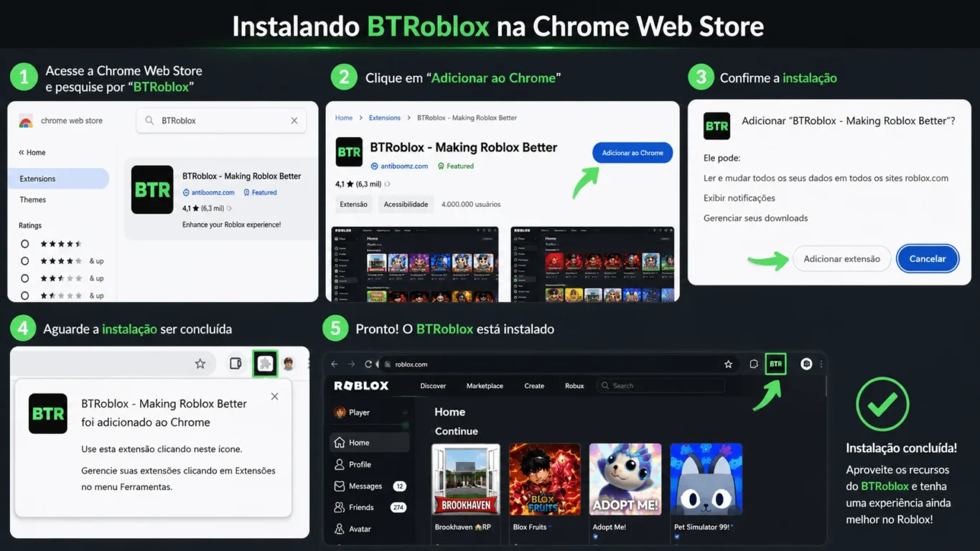Select Themes in the store sidebar

coord(33,199)
